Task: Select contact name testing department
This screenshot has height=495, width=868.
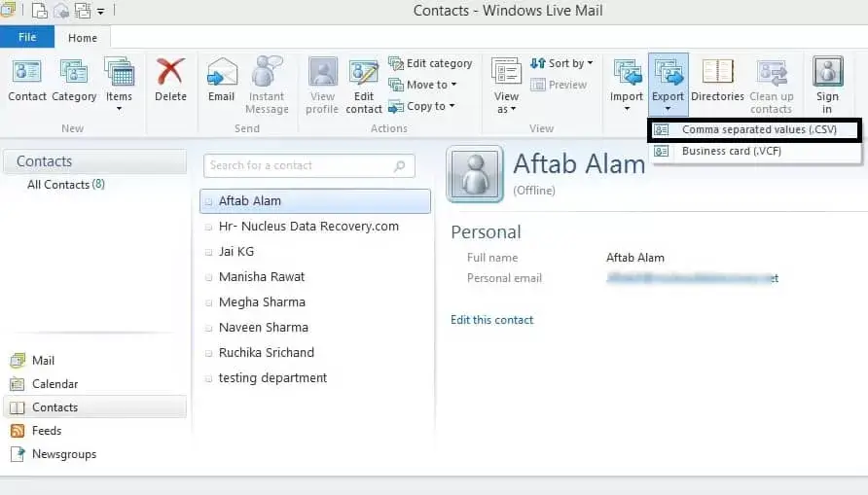Action: (272, 377)
